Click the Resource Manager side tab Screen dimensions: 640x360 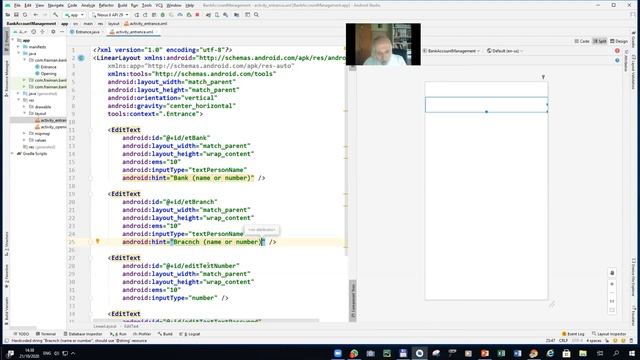coord(6,78)
